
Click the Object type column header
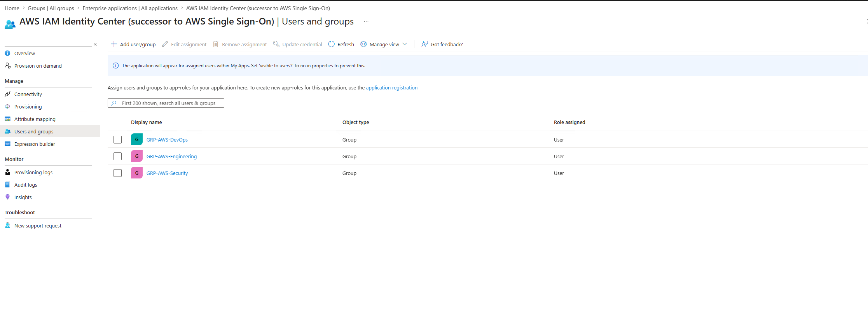(x=356, y=122)
